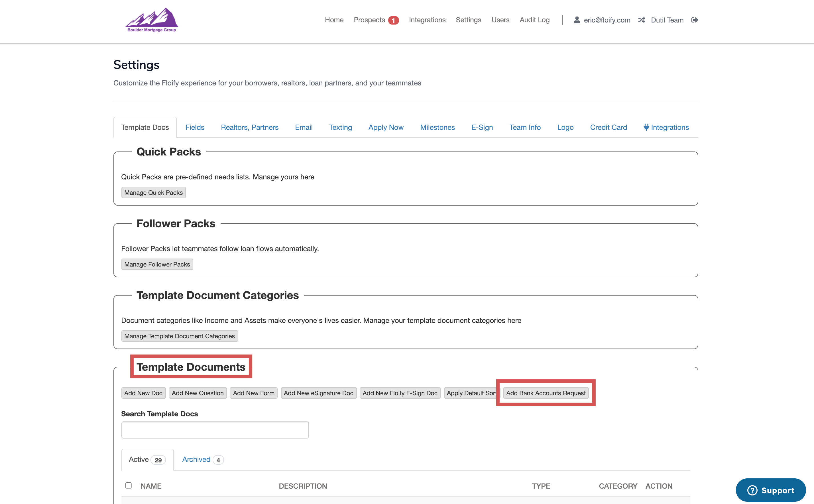
Task: Click Add Bank Accounts Request button
Action: (546, 393)
